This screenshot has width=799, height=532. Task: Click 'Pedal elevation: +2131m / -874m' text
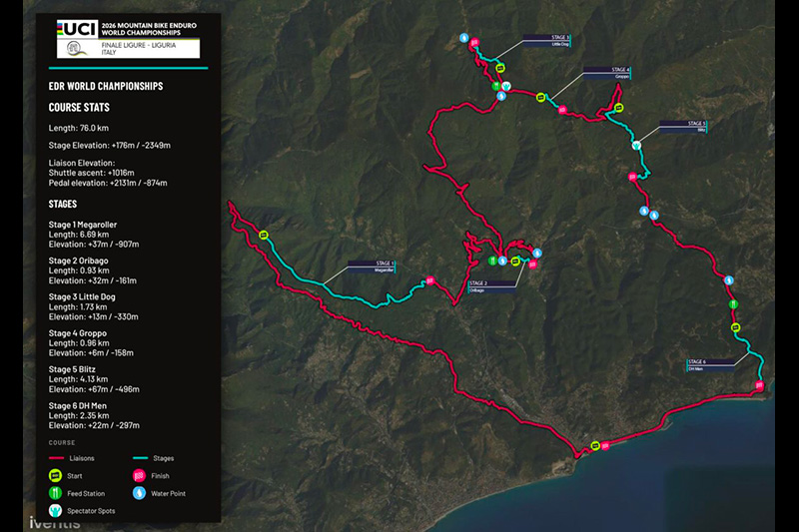(108, 183)
